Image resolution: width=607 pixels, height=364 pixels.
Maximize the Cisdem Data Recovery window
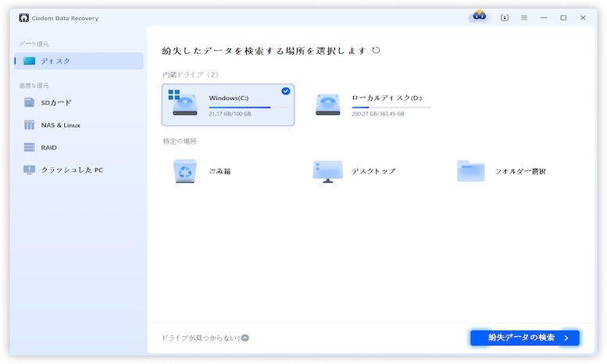pyautogui.click(x=563, y=18)
